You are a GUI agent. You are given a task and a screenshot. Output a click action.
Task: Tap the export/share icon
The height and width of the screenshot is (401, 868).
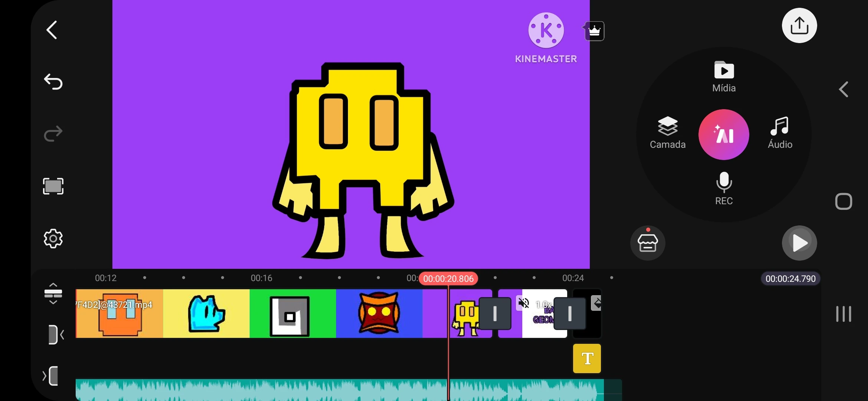799,26
